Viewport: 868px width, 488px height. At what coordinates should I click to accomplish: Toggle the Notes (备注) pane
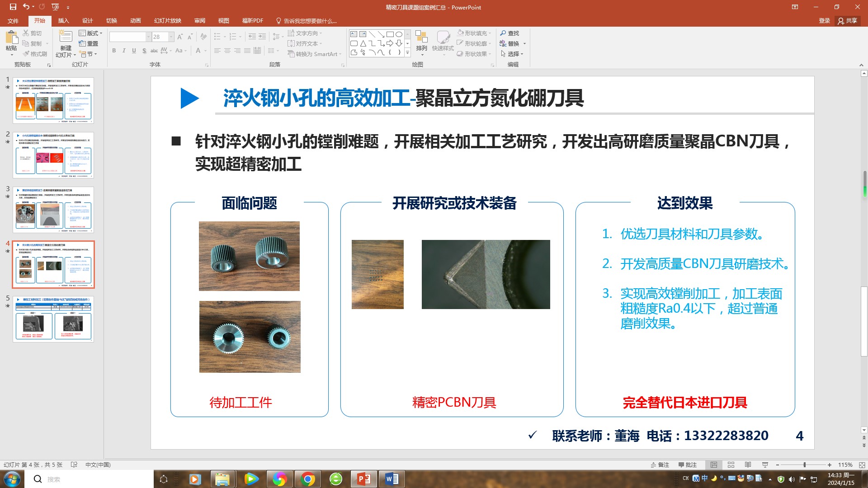coord(660,465)
